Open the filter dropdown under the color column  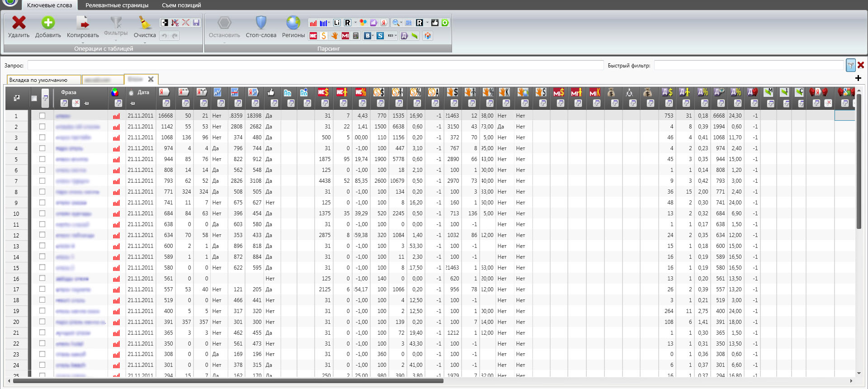pyautogui.click(x=118, y=103)
